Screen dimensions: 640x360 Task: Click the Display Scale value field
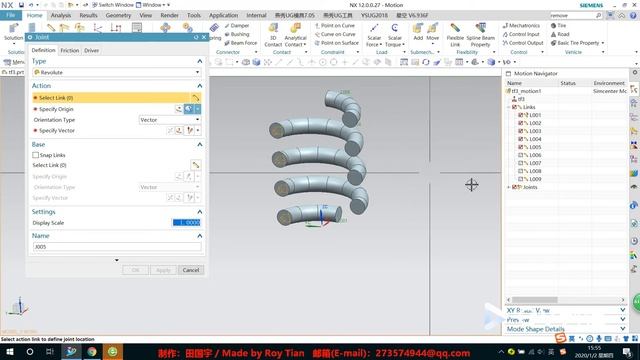point(187,222)
